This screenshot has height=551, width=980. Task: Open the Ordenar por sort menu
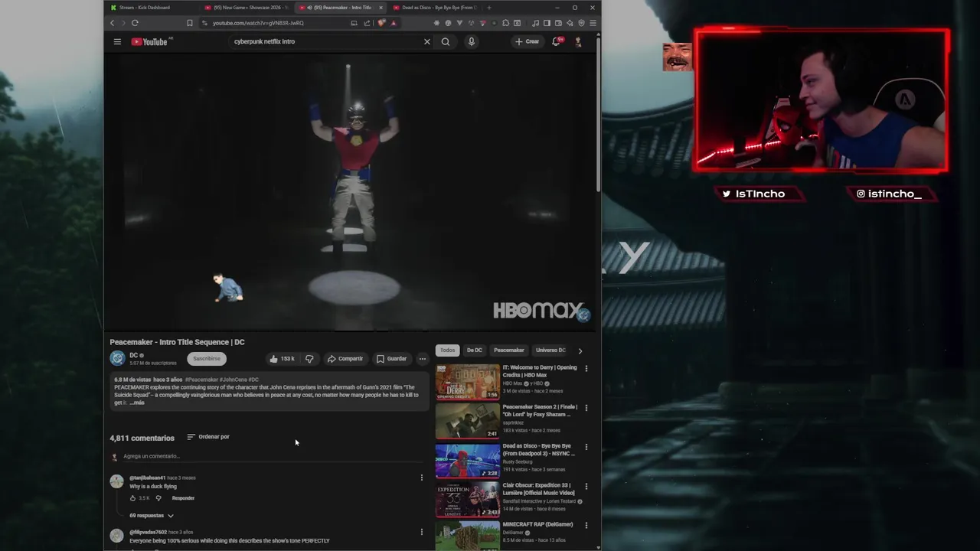(x=208, y=437)
